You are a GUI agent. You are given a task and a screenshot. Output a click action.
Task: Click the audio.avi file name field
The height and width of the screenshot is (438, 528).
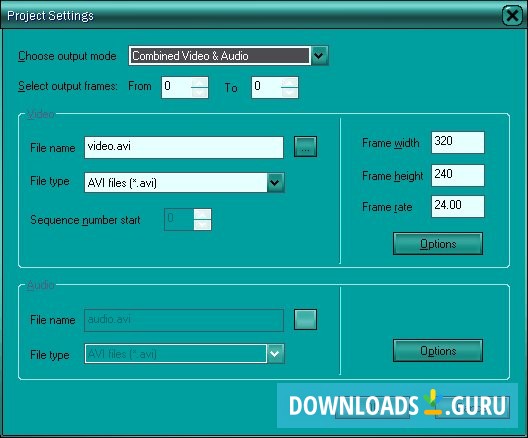[x=184, y=320]
